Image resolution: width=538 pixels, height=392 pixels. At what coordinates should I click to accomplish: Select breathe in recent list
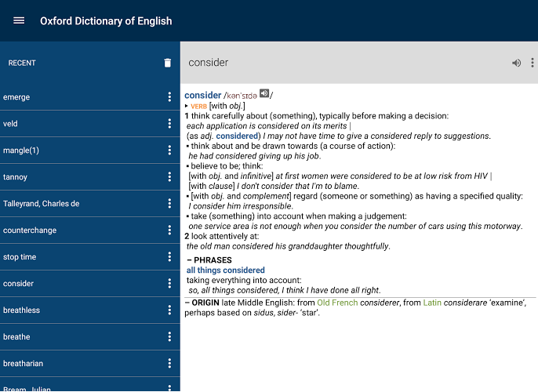coord(90,337)
